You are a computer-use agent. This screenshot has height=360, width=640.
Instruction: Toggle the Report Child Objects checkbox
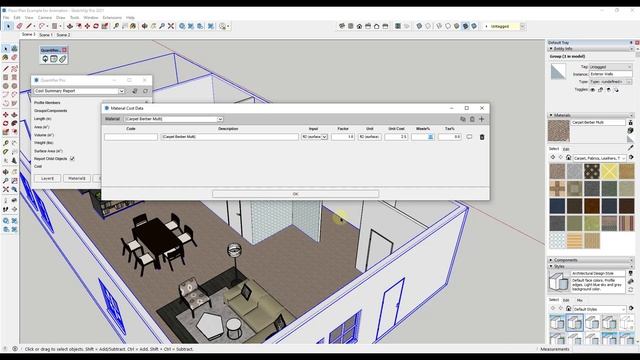pyautogui.click(x=72, y=158)
